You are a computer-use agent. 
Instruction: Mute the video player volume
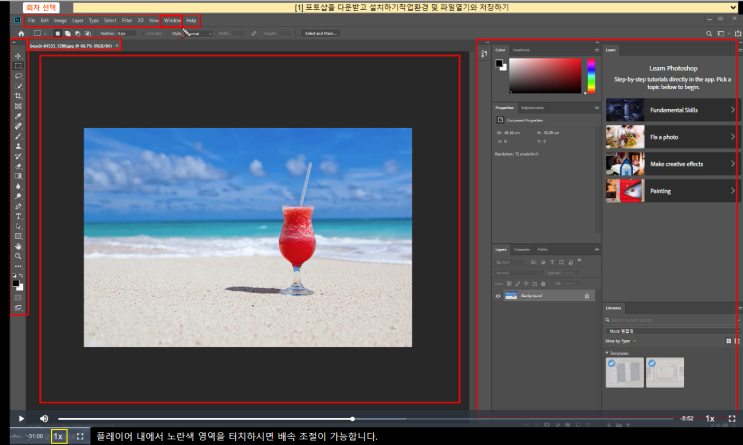pos(44,418)
